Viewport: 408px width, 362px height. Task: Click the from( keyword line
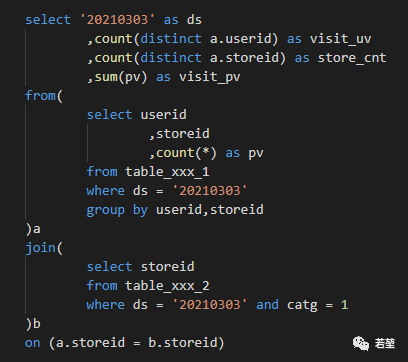coord(44,96)
